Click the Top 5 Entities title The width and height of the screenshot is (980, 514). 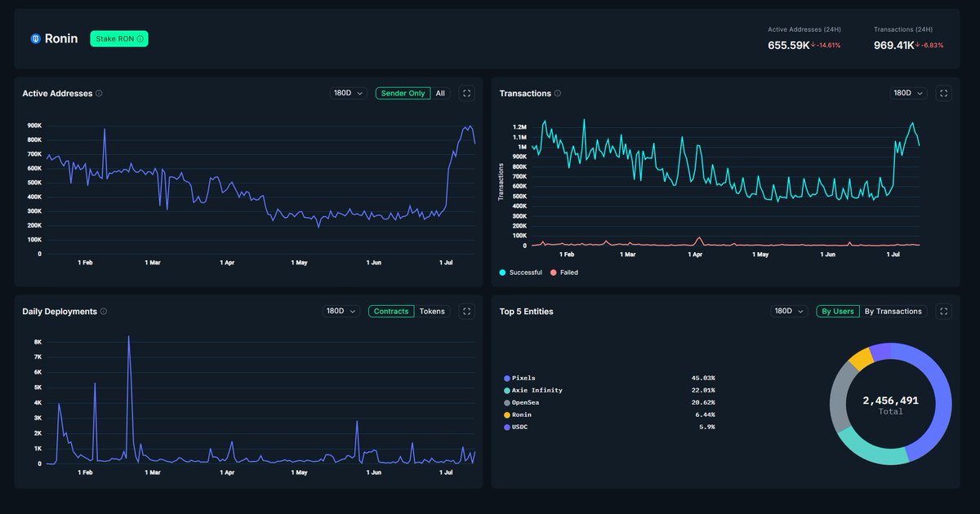click(x=526, y=311)
